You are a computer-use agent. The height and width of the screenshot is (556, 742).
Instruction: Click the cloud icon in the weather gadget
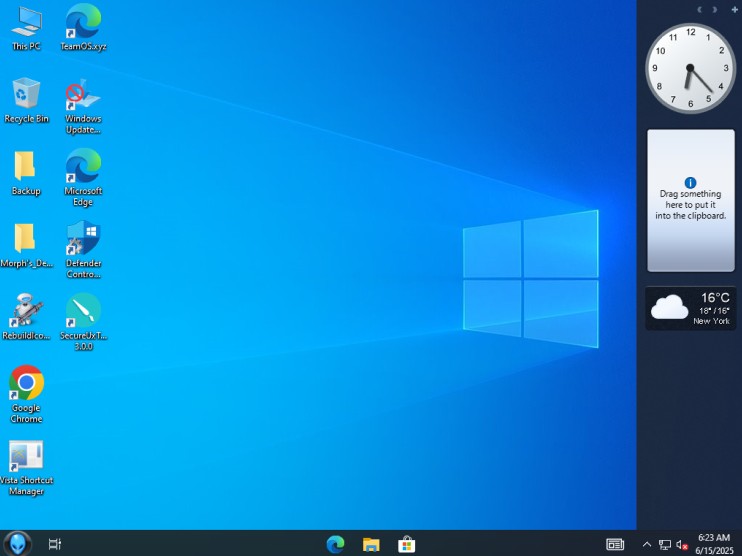[669, 307]
